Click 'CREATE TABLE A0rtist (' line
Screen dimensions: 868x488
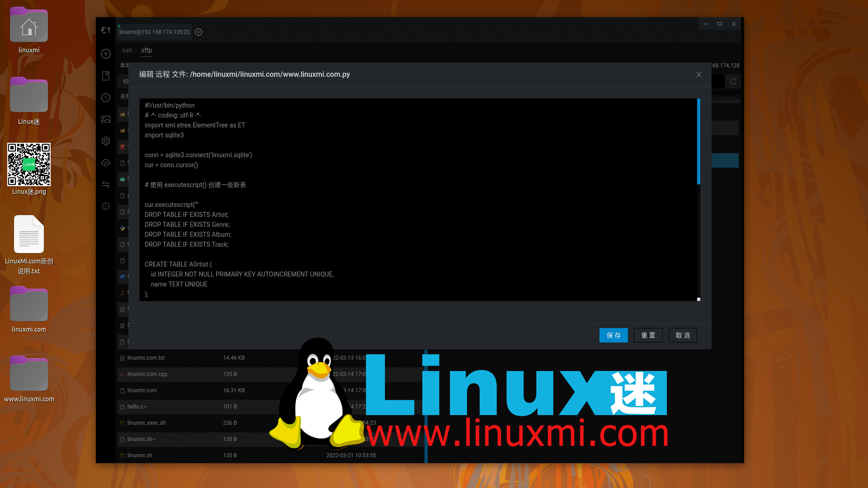point(178,264)
